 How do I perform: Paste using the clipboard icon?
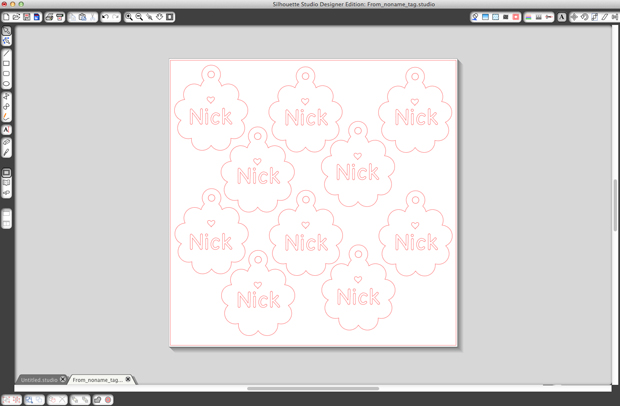(83, 17)
